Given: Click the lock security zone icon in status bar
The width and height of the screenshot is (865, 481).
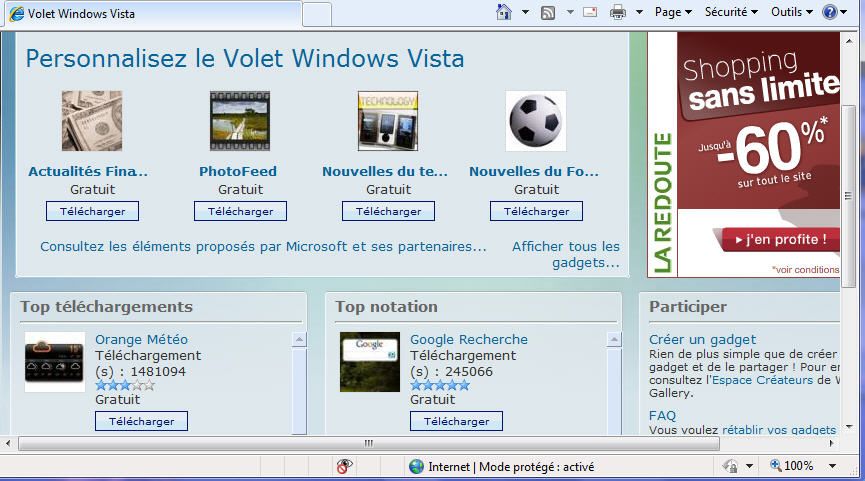Looking at the screenshot, I should coord(730,467).
